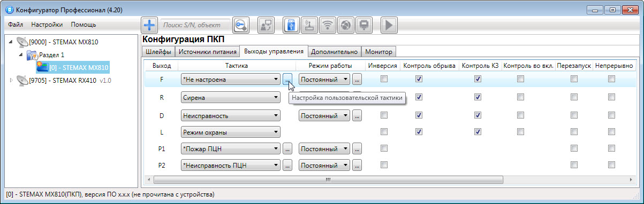Open mode settings button for row D
The image size is (644, 204).
[x=357, y=115]
